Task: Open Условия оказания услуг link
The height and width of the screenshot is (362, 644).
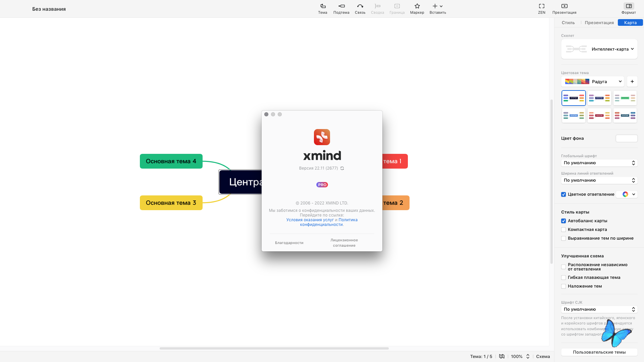Action: [310, 220]
